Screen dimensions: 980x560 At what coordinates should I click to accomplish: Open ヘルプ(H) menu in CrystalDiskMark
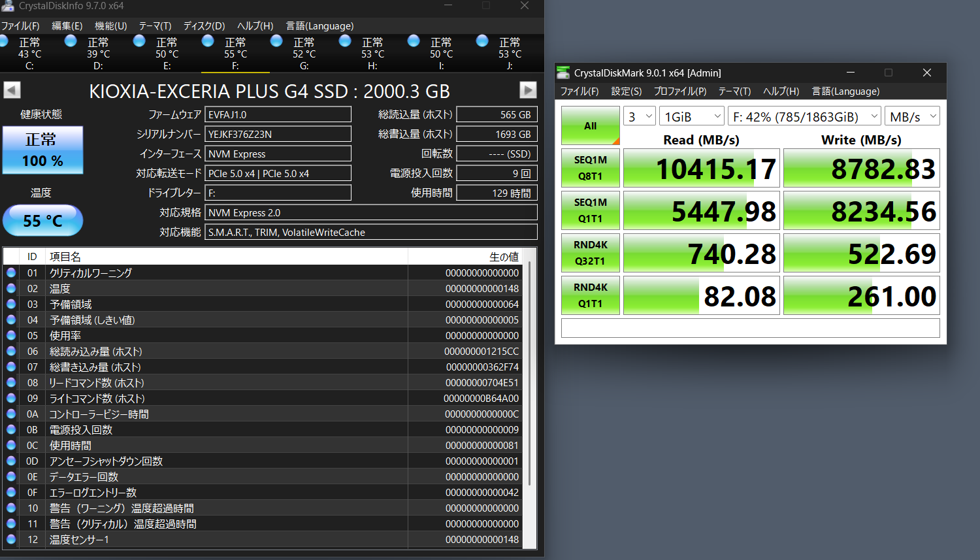[x=781, y=91]
